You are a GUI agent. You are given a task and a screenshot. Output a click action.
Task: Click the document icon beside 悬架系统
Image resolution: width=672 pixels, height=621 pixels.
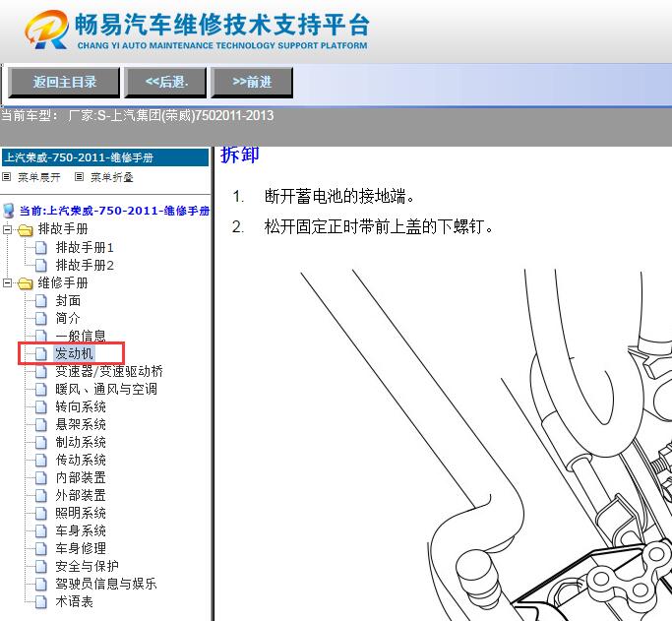pos(41,425)
